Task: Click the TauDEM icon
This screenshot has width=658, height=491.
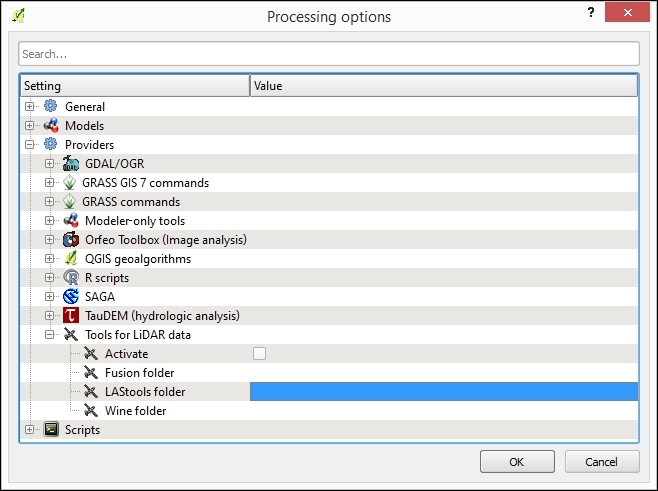Action: [71, 316]
